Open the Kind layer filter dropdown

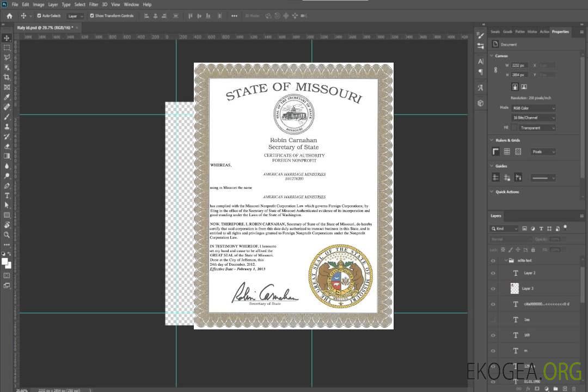[x=504, y=229]
